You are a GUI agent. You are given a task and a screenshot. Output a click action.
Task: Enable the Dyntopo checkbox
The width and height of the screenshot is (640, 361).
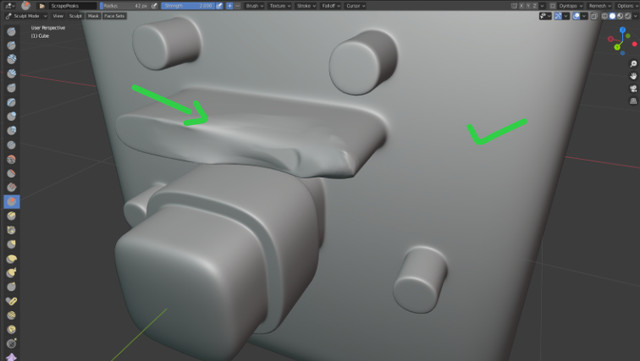[x=553, y=6]
